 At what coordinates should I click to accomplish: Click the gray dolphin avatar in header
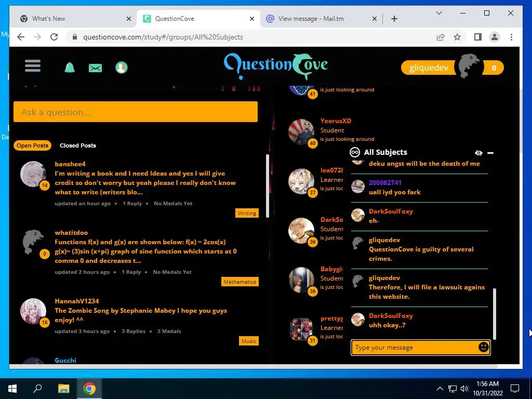469,66
